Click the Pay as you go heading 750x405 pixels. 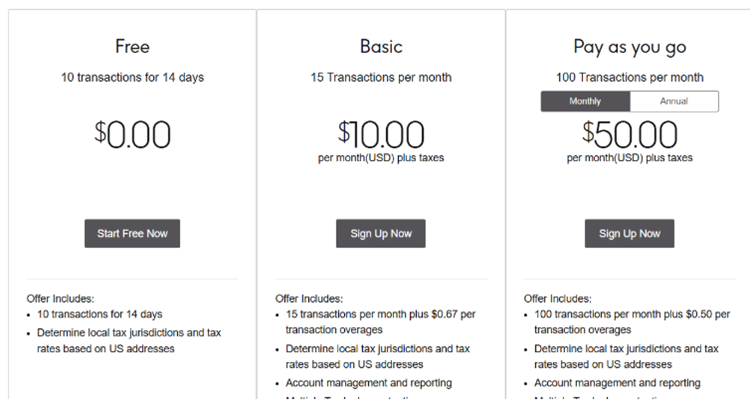[629, 46]
